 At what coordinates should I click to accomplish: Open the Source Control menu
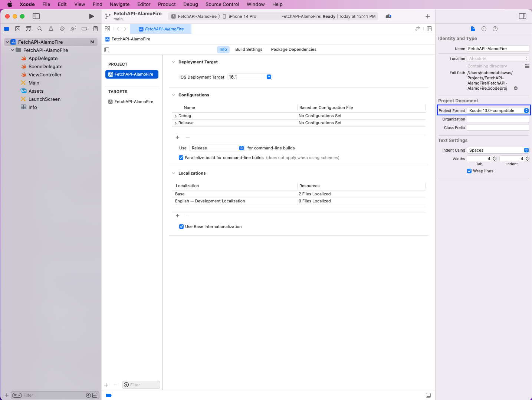pyautogui.click(x=222, y=4)
